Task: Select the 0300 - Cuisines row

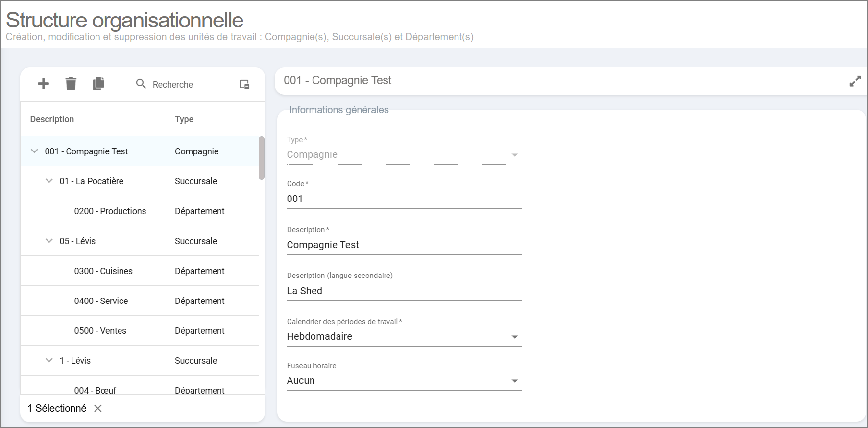Action: (103, 271)
